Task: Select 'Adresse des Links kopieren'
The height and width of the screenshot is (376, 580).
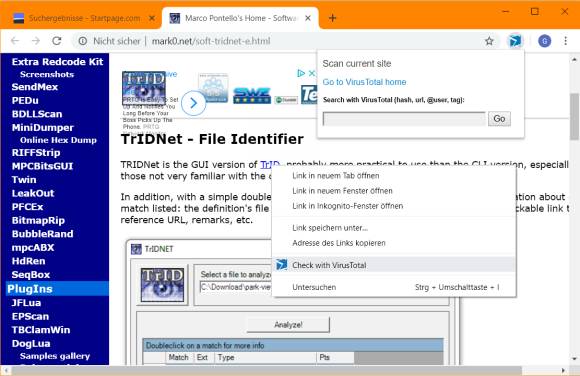Action: [394, 243]
